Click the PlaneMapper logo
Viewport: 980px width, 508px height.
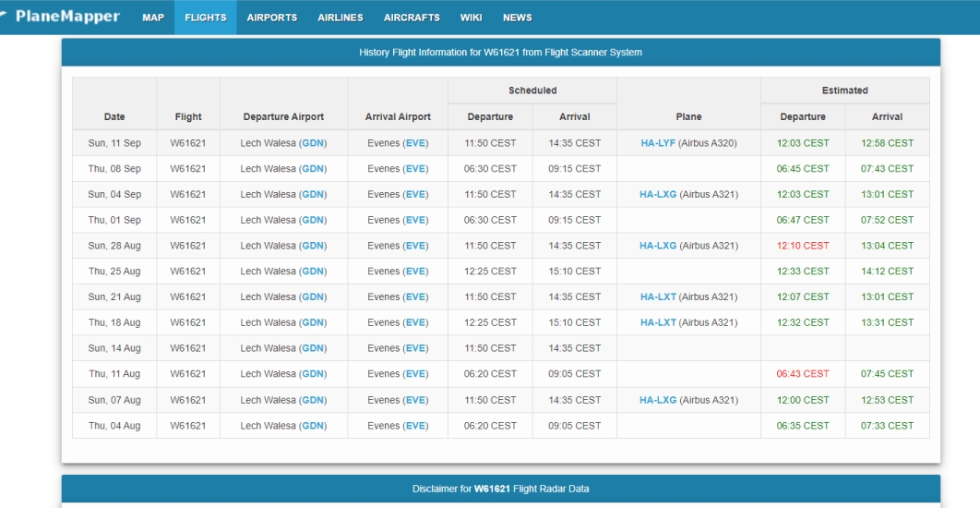(60, 17)
